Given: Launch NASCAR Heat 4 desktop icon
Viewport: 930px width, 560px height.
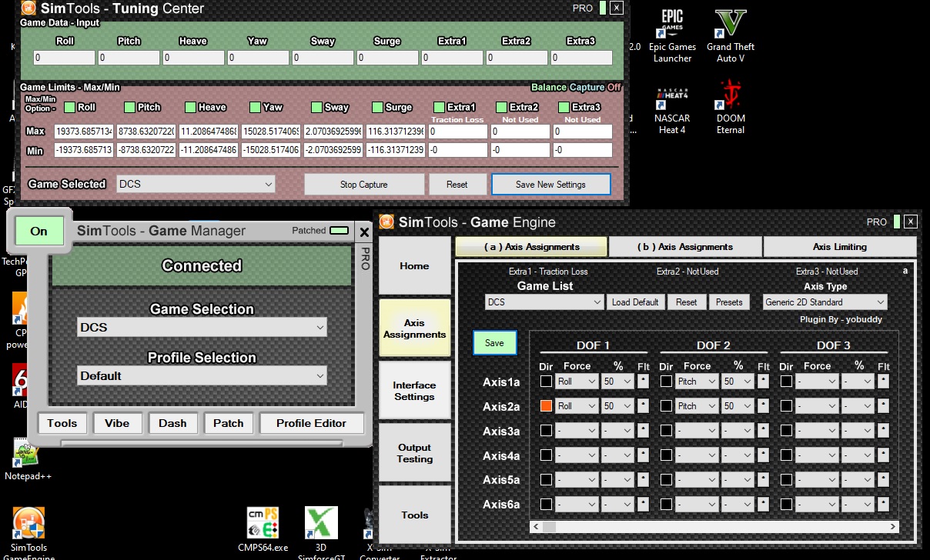Looking at the screenshot, I should pyautogui.click(x=672, y=107).
